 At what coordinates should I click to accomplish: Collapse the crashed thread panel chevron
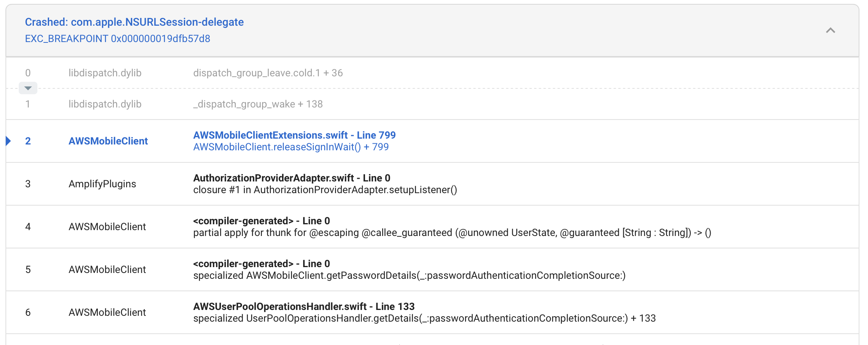830,30
